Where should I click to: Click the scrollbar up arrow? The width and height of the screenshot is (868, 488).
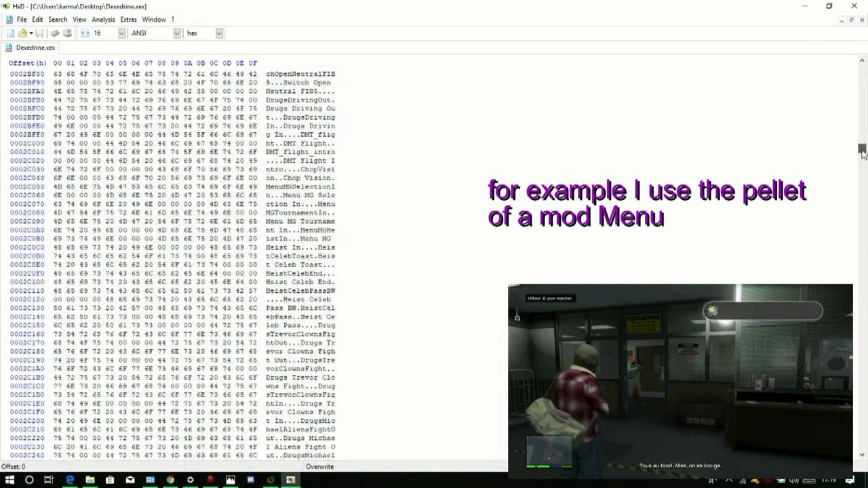pyautogui.click(x=861, y=60)
